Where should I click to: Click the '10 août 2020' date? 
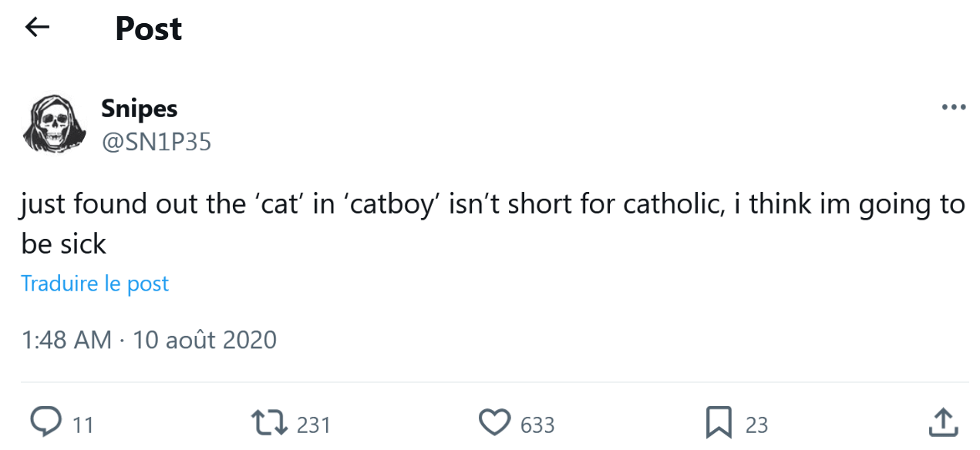click(x=204, y=340)
